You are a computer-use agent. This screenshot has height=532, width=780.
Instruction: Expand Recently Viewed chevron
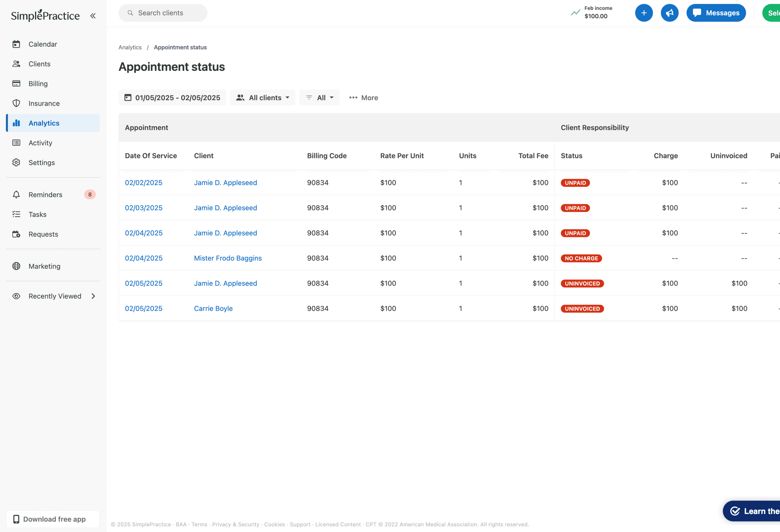pos(93,296)
